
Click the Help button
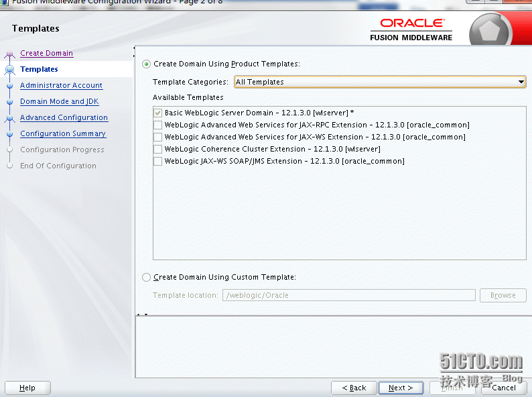click(27, 388)
